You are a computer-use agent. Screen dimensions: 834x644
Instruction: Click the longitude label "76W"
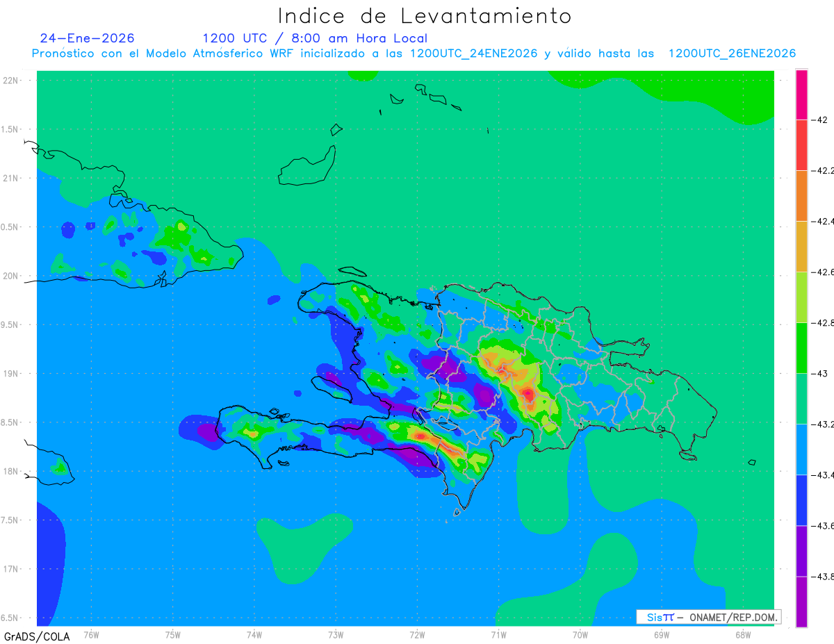(91, 634)
